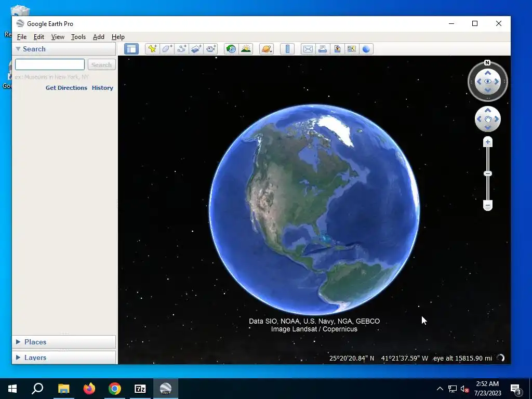Open the planet switcher dropdown
532x399 pixels.
click(267, 49)
